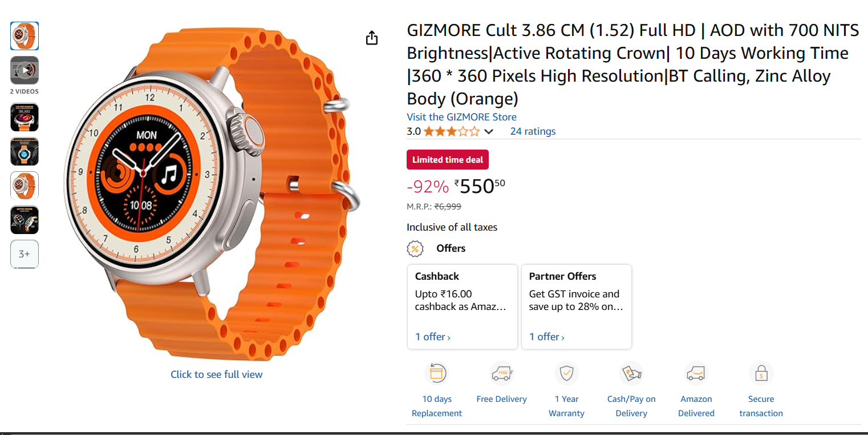
Task: Open the Cashback offer card
Action: click(463, 300)
